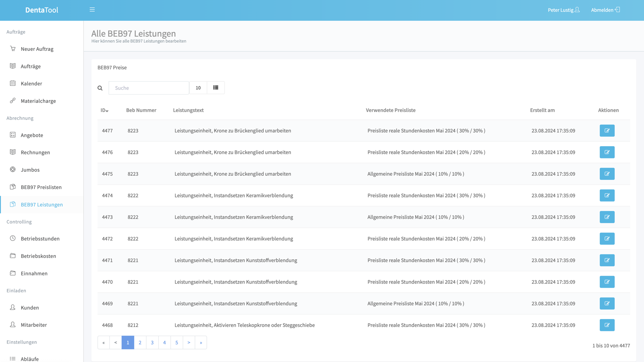The height and width of the screenshot is (362, 644).
Task: Click the Allgemeine Preisliste cell in row 4475
Action: click(416, 174)
